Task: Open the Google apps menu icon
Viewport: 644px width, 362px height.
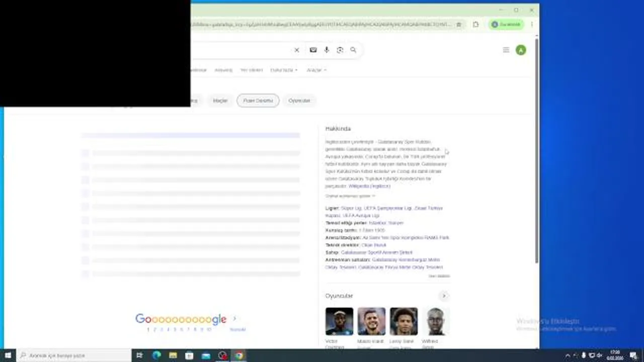Action: [506, 50]
